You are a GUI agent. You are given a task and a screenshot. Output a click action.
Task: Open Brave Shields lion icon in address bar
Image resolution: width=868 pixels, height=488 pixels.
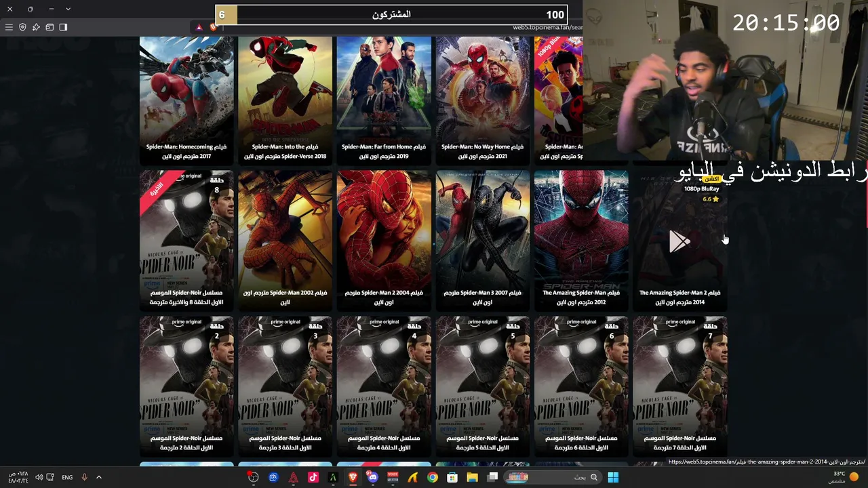(x=213, y=27)
